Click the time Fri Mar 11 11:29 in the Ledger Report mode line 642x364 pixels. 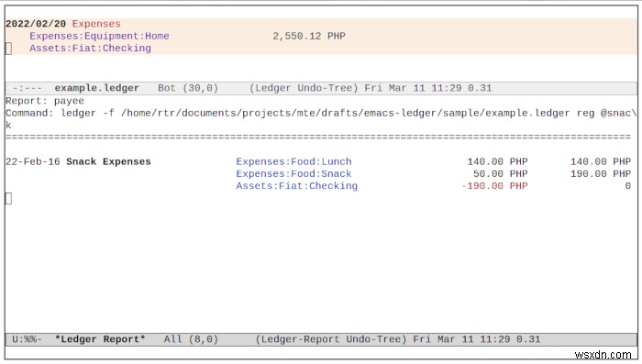pos(461,339)
